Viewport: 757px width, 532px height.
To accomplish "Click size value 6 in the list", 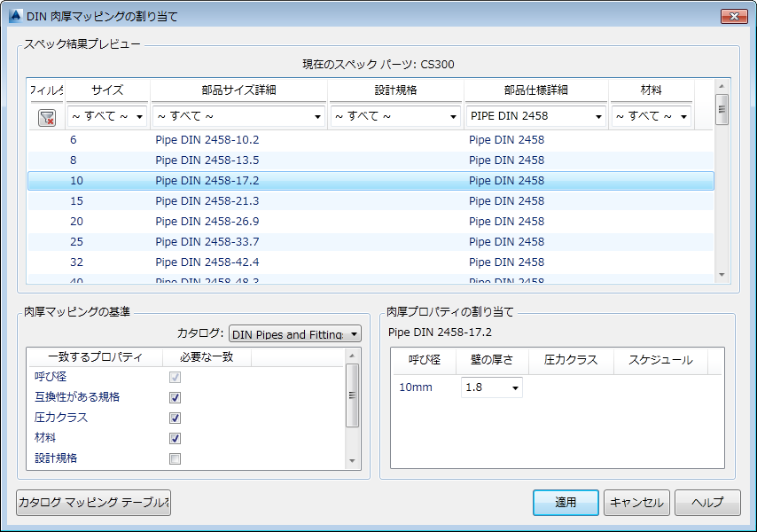I will point(74,140).
